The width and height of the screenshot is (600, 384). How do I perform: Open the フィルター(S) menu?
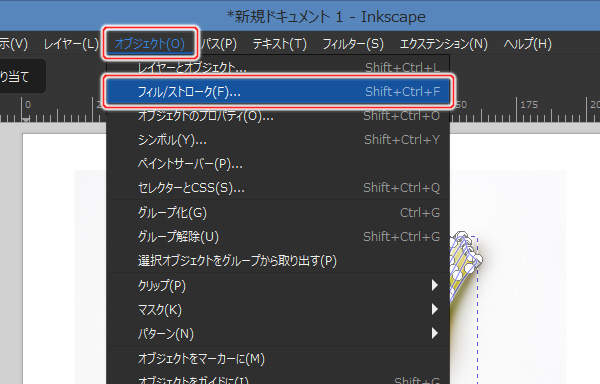coord(353,44)
